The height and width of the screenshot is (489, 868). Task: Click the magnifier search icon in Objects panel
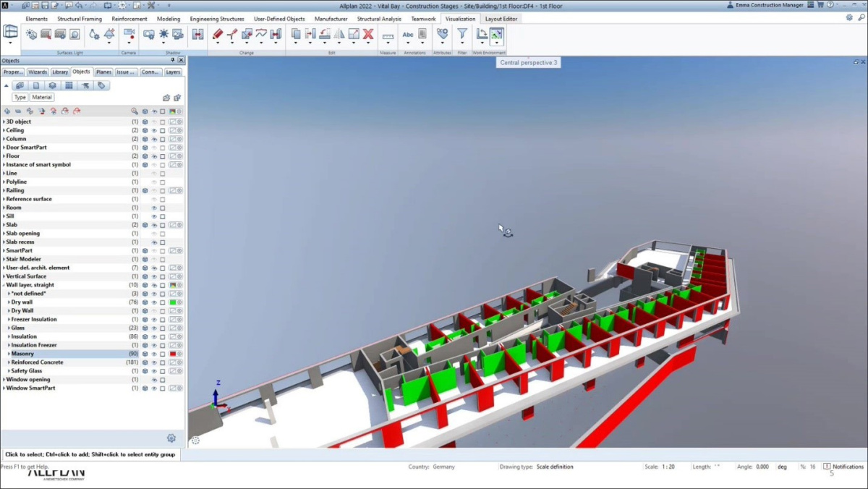pos(135,111)
